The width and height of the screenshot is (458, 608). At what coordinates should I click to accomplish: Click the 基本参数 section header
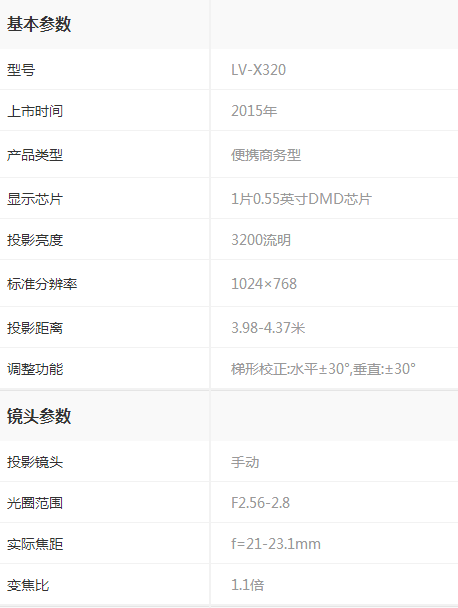[39, 24]
